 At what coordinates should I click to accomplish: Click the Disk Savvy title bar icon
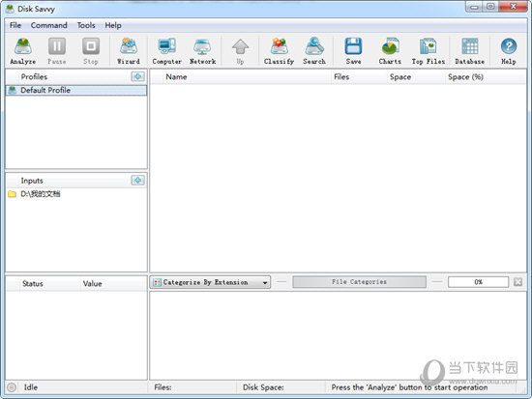[x=10, y=9]
